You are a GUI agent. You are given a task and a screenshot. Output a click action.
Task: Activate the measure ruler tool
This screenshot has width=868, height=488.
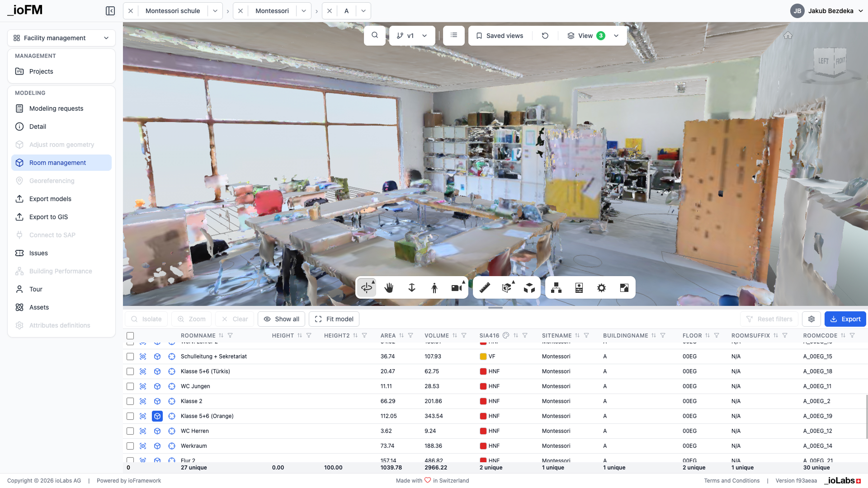485,288
